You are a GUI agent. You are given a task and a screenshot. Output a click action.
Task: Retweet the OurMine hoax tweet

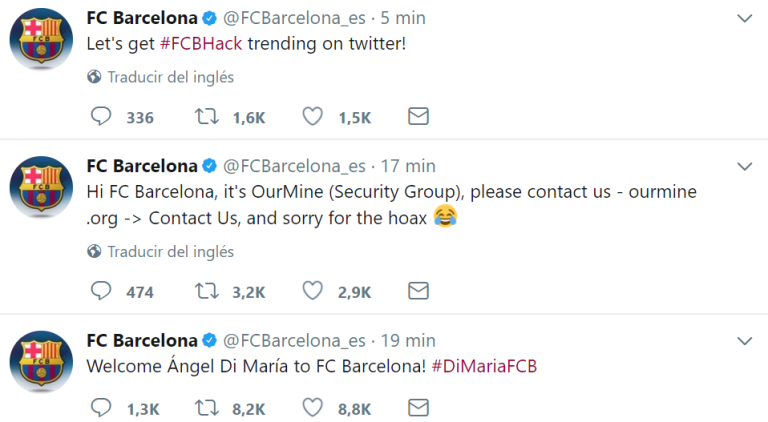pos(206,291)
